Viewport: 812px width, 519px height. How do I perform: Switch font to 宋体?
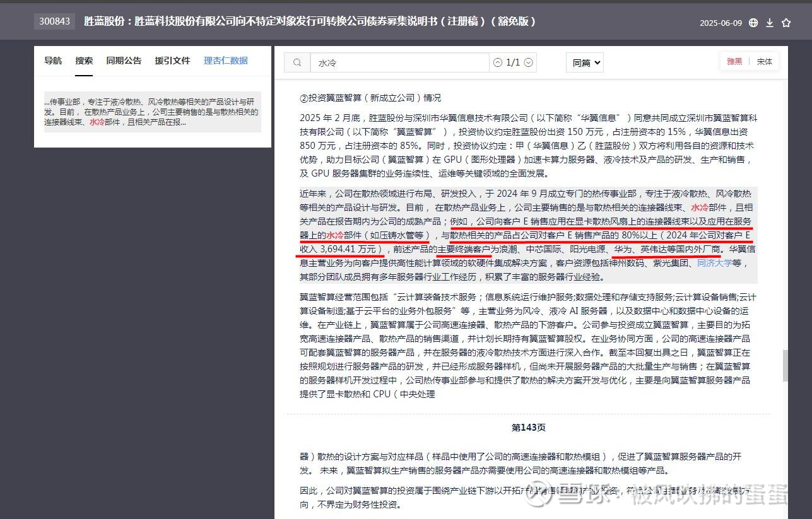[x=765, y=62]
